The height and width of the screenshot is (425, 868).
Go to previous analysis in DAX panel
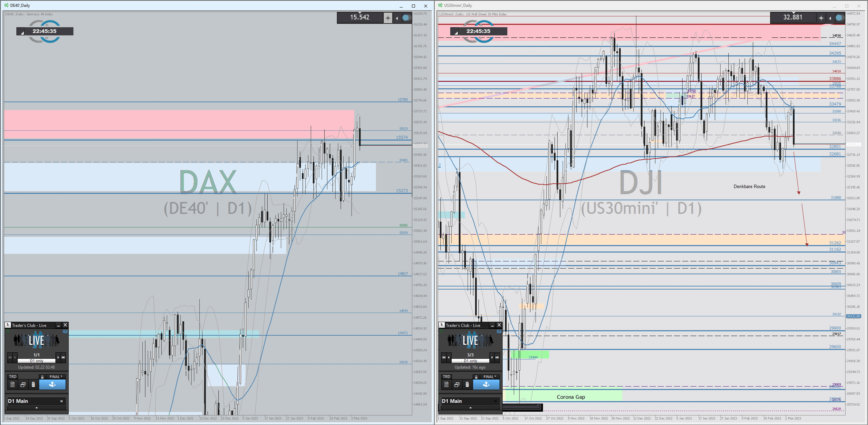tap(15, 357)
